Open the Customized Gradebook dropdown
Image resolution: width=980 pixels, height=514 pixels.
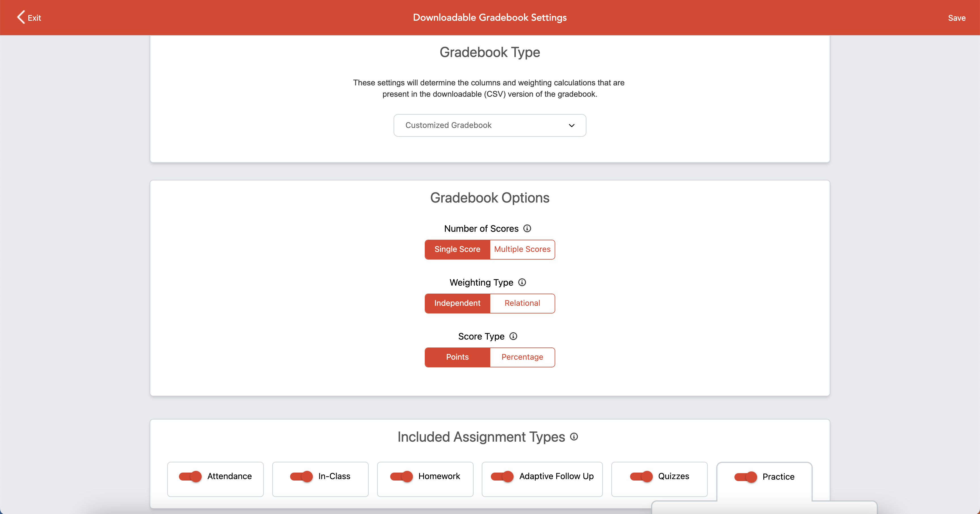pyautogui.click(x=489, y=125)
